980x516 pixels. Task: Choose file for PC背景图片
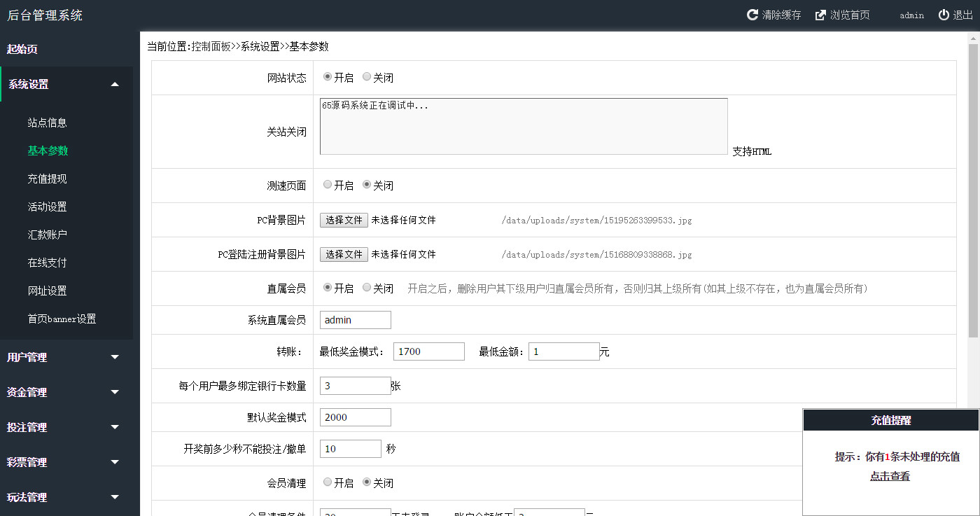tap(344, 220)
